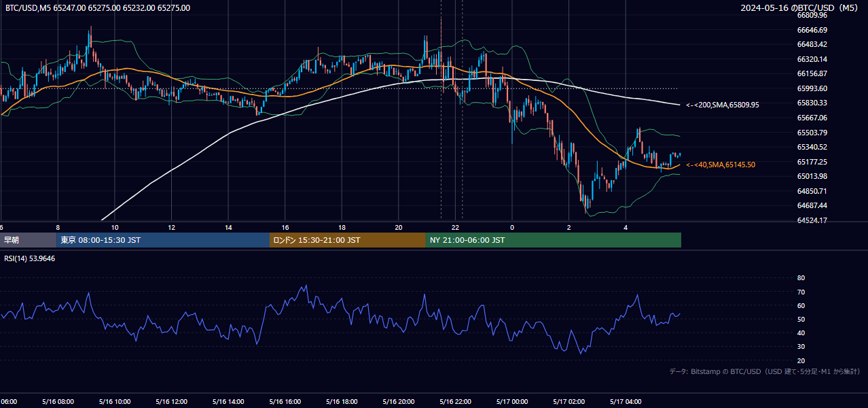Click price axis label 65503.79
Viewport: 868px width, 408px height.
click(x=812, y=133)
